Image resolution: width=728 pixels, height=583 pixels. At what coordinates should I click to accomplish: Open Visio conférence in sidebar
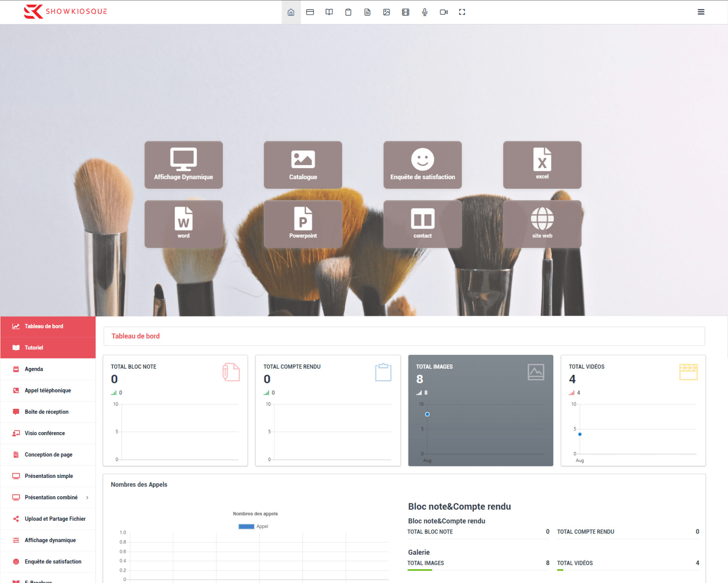coord(48,433)
